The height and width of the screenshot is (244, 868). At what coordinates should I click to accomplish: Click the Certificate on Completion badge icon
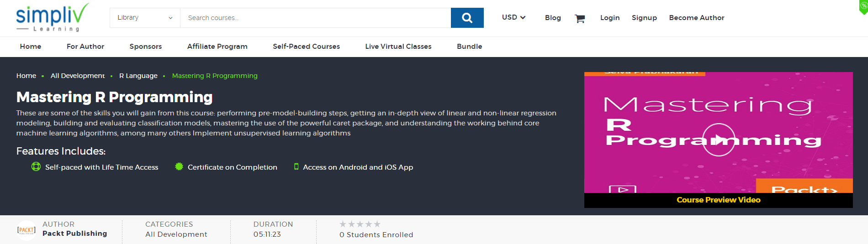[x=179, y=167]
